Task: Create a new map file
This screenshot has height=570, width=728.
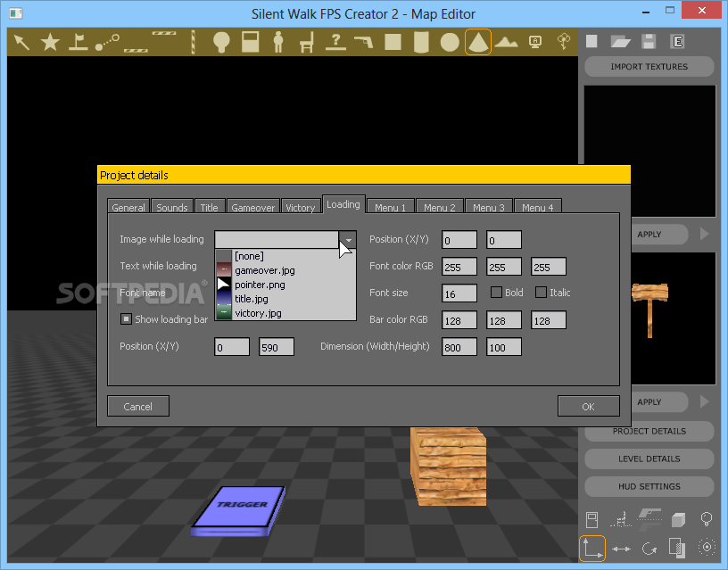Action: coord(591,41)
